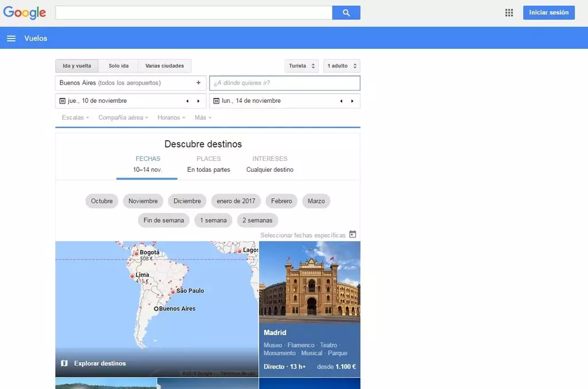The width and height of the screenshot is (588, 389).
Task: Add another origin with the plus icon
Action: (x=199, y=83)
